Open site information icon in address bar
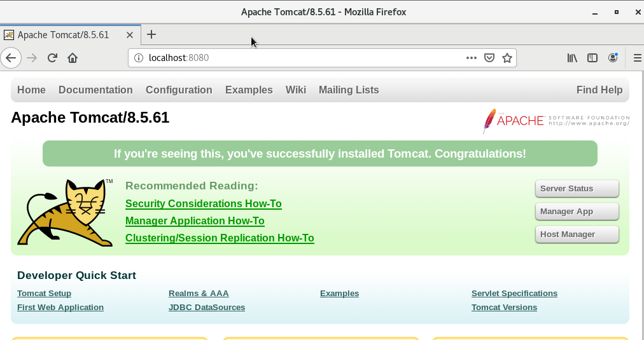Image resolution: width=644 pixels, height=340 pixels. pos(139,58)
